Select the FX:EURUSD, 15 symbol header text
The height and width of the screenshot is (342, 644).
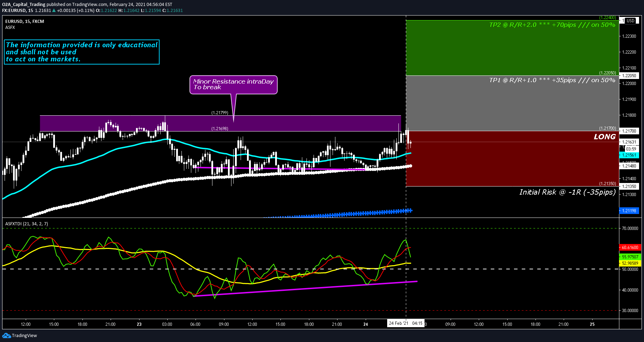point(18,11)
